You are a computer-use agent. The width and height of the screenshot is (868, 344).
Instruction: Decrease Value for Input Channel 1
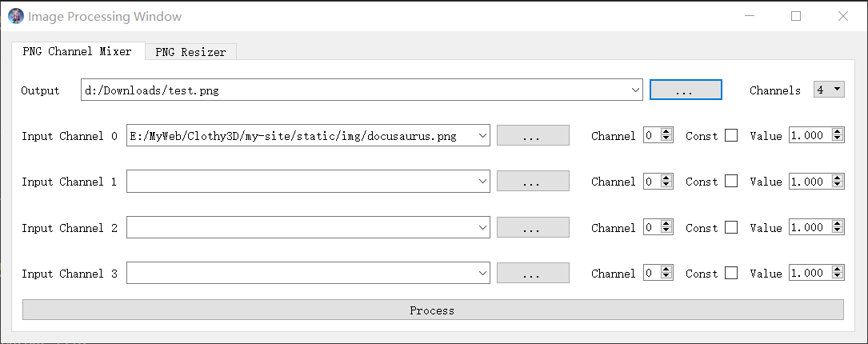[838, 186]
